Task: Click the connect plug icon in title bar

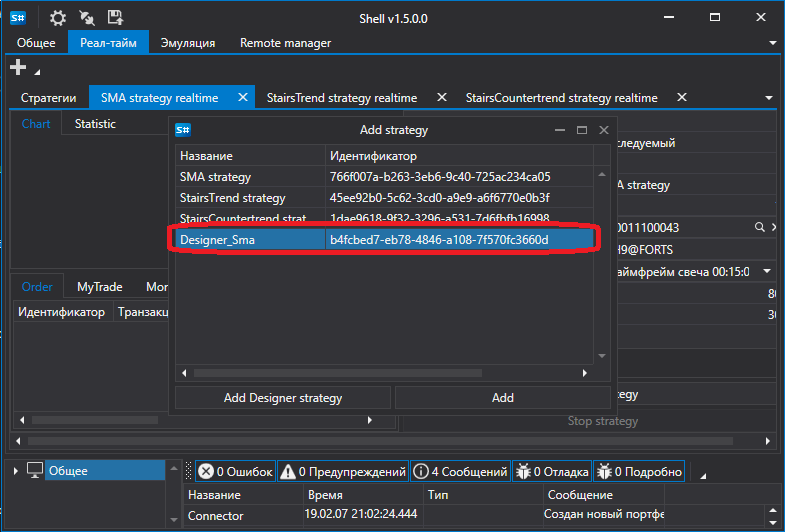Action: point(87,19)
